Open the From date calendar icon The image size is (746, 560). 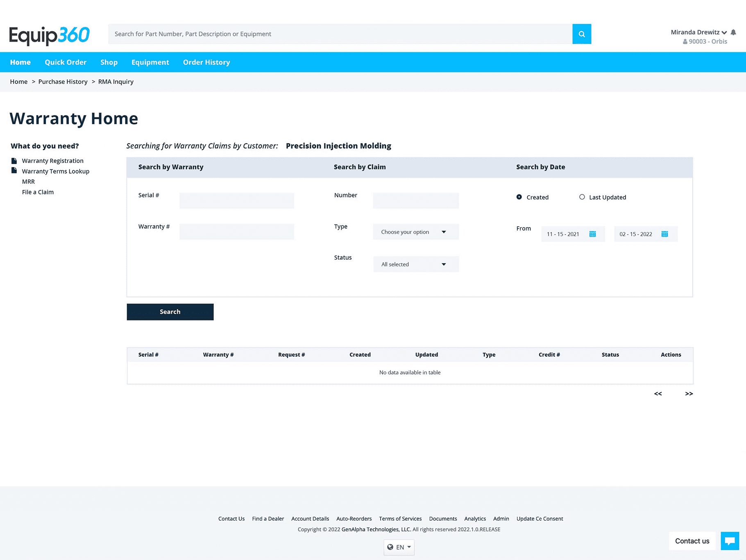click(x=592, y=234)
